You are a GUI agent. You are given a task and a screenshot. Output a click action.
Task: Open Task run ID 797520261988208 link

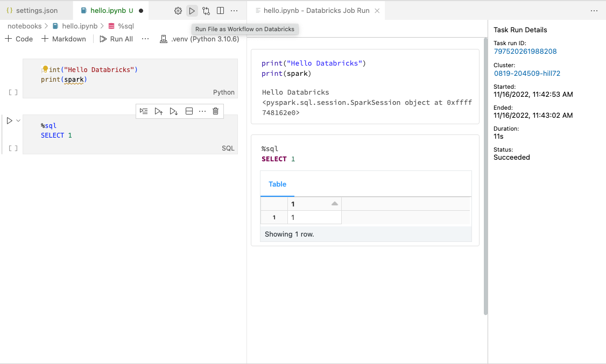[x=525, y=51]
